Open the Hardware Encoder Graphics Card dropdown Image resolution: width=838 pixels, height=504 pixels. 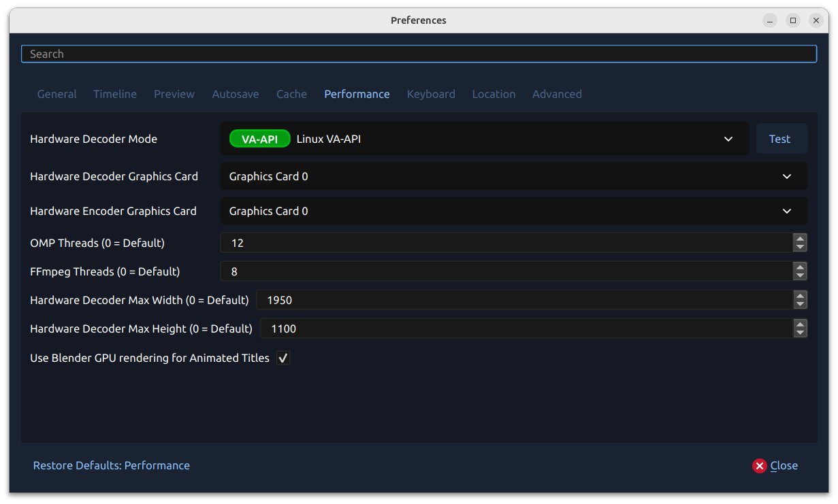(x=786, y=211)
